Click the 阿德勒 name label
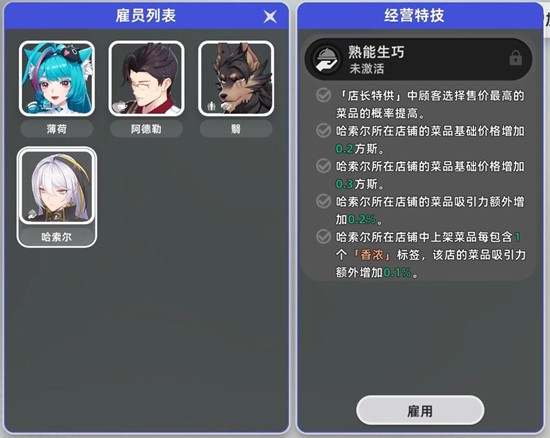 point(146,129)
